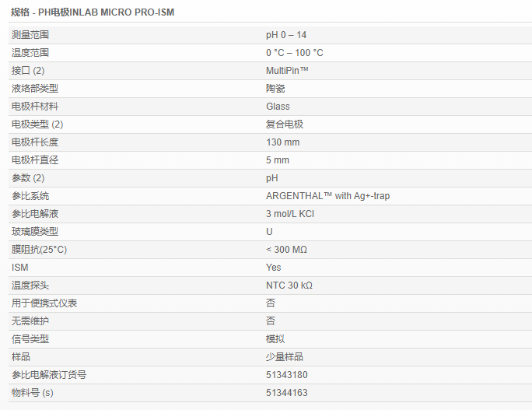Click the order number 51343180

pos(287,375)
